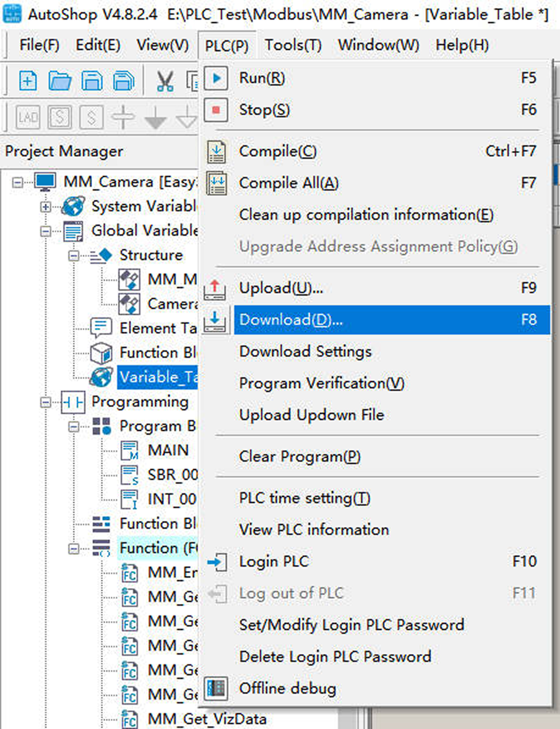Open the View(V) menu

(162, 45)
